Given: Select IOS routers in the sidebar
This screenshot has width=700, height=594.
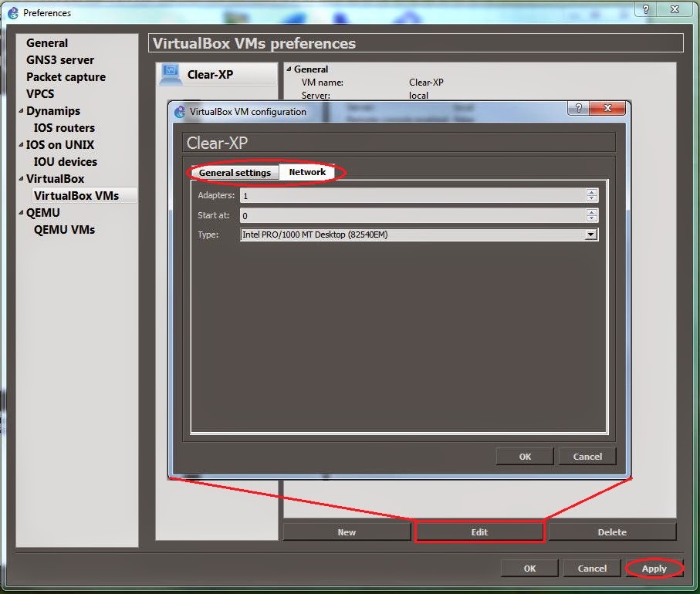Looking at the screenshot, I should [64, 127].
